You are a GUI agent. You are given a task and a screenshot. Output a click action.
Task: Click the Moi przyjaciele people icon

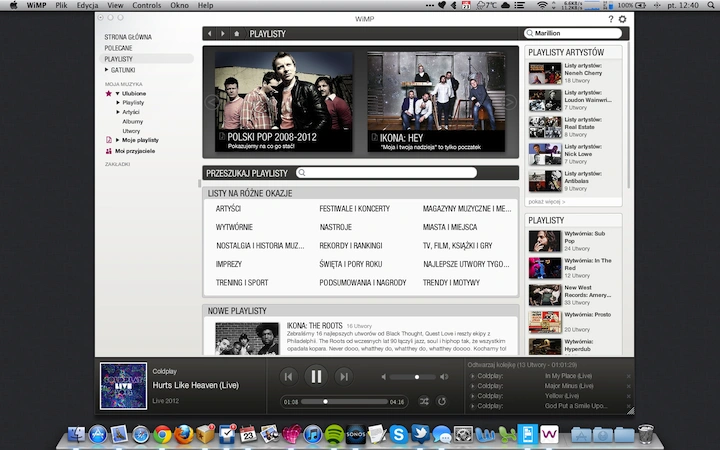109,151
